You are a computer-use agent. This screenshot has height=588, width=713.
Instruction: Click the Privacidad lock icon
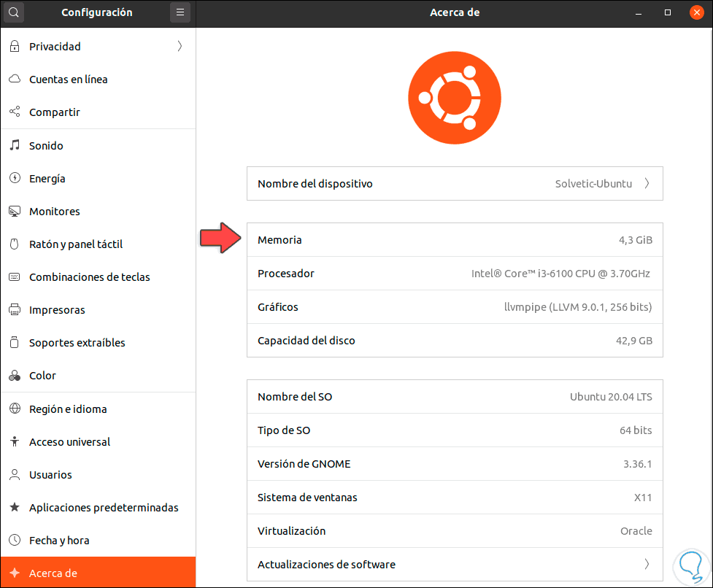point(15,46)
